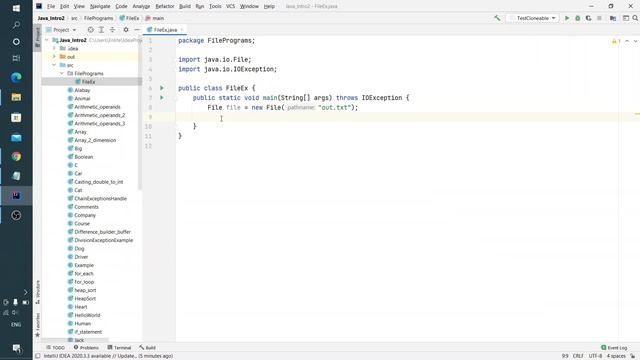Open Project Structure icon in toolbar
Image resolution: width=640 pixels, height=360 pixels.
coord(613,18)
